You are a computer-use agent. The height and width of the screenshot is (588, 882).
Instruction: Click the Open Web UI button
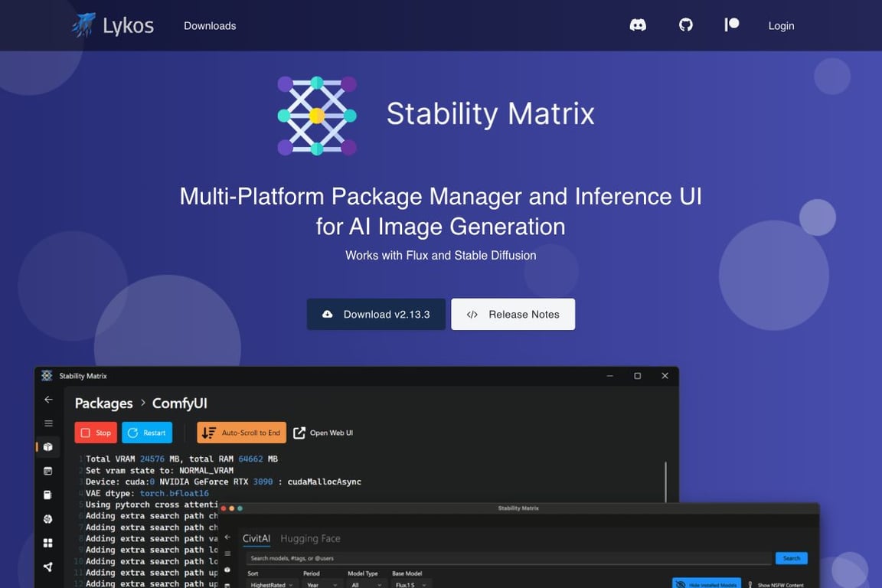323,433
